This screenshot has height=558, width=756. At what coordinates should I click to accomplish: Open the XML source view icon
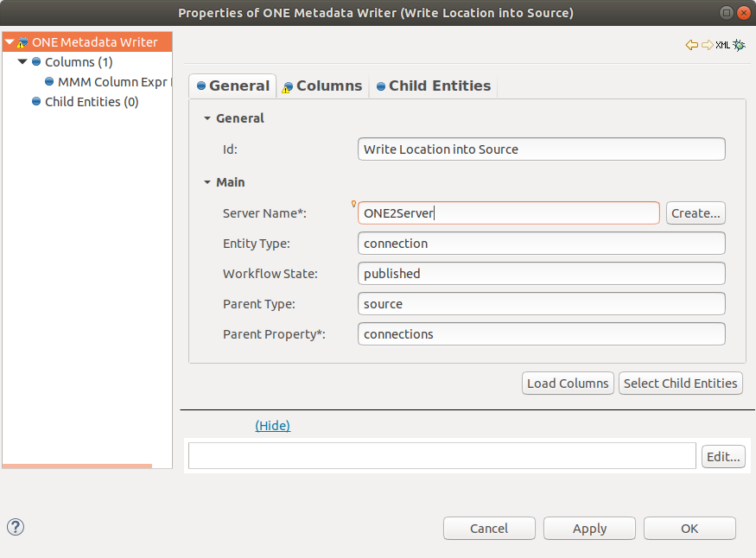pyautogui.click(x=723, y=45)
